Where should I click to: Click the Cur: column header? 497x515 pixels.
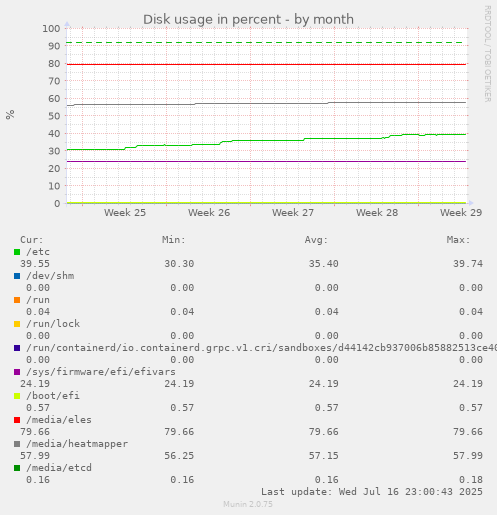32,240
